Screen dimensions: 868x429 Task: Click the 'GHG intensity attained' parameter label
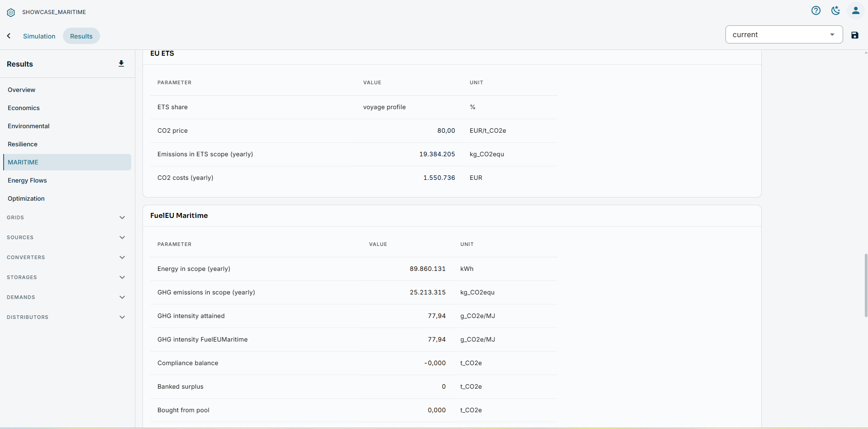click(191, 316)
